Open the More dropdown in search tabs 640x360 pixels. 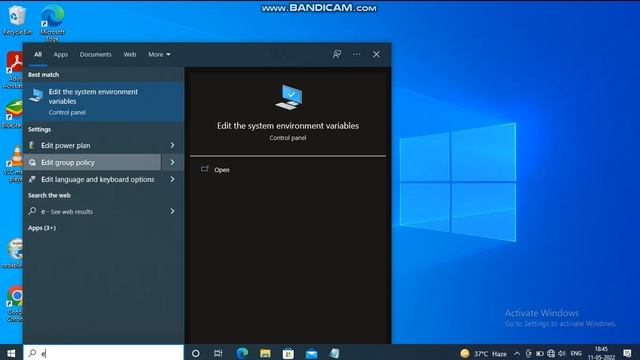click(159, 54)
